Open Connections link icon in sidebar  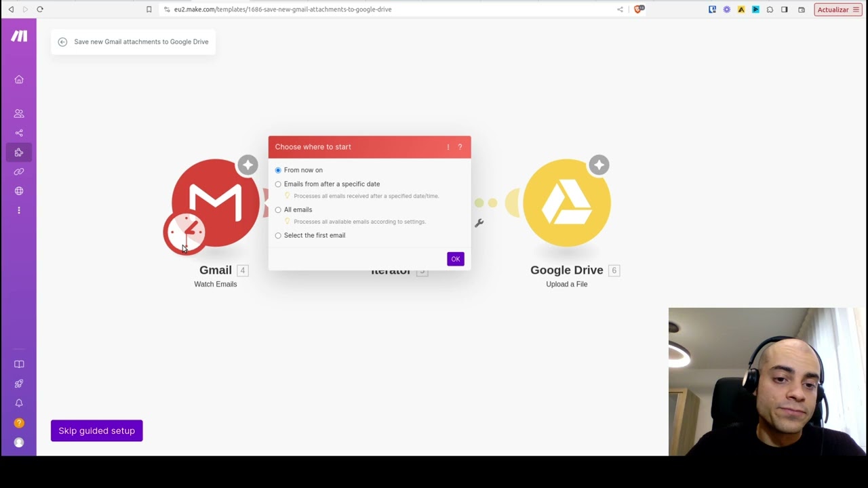(x=19, y=171)
